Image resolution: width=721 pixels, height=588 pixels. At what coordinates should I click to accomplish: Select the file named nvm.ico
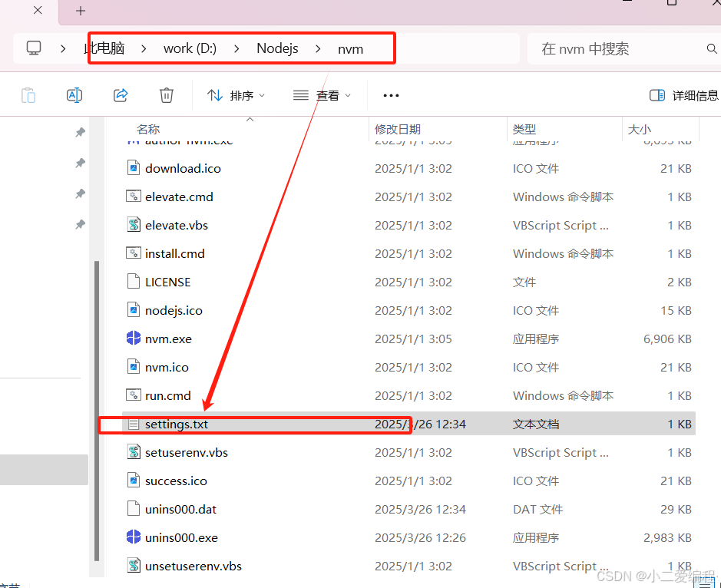167,368
